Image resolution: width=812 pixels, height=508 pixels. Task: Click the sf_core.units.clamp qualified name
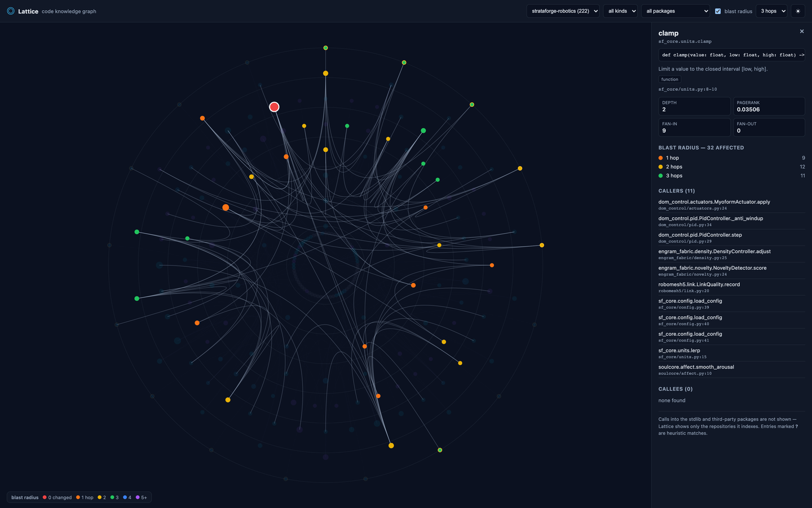click(x=685, y=41)
